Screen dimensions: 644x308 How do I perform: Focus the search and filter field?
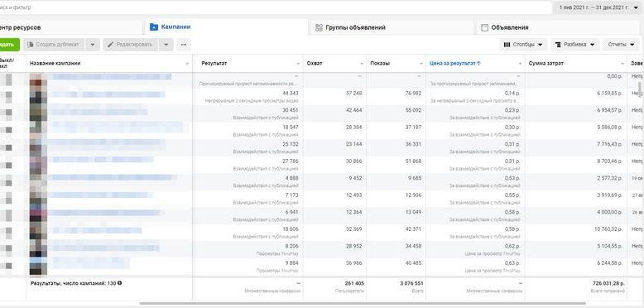click(x=275, y=7)
